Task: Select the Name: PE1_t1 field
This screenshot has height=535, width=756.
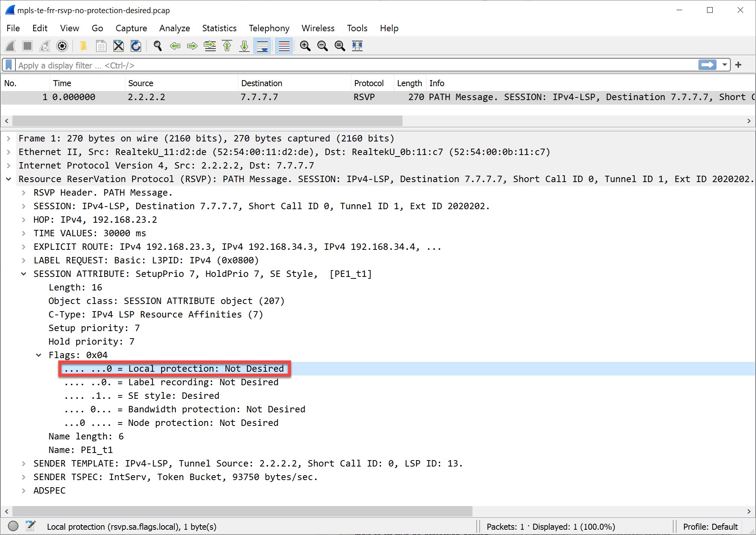Action: tap(81, 450)
